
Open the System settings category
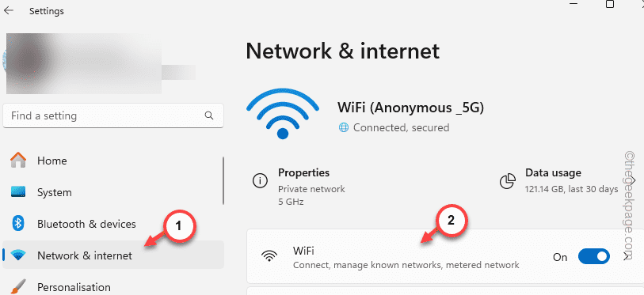tap(113, 192)
